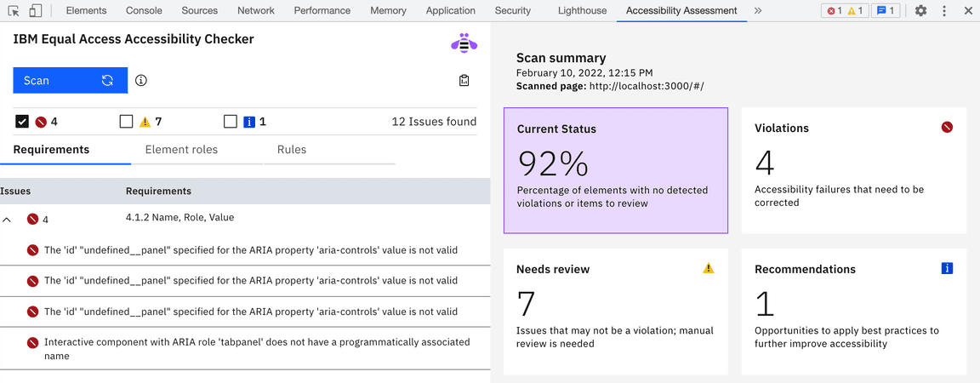
Task: Toggle the device toolbar icon
Action: pos(36,10)
